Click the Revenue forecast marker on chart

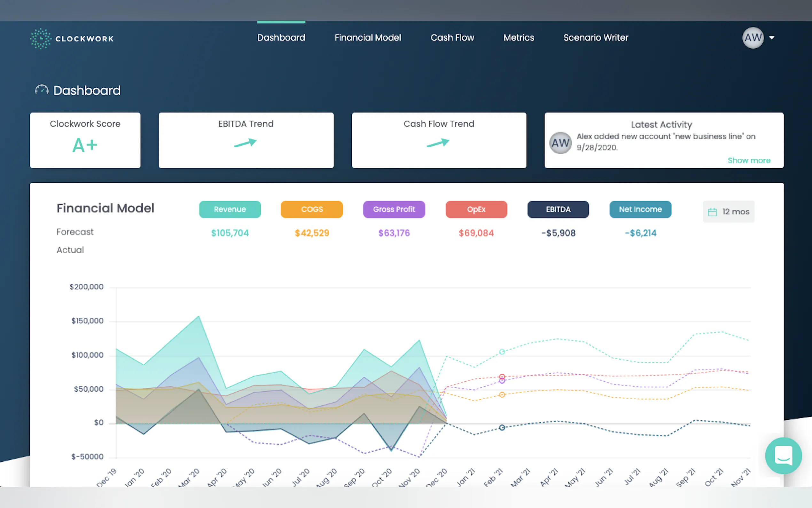click(x=502, y=352)
